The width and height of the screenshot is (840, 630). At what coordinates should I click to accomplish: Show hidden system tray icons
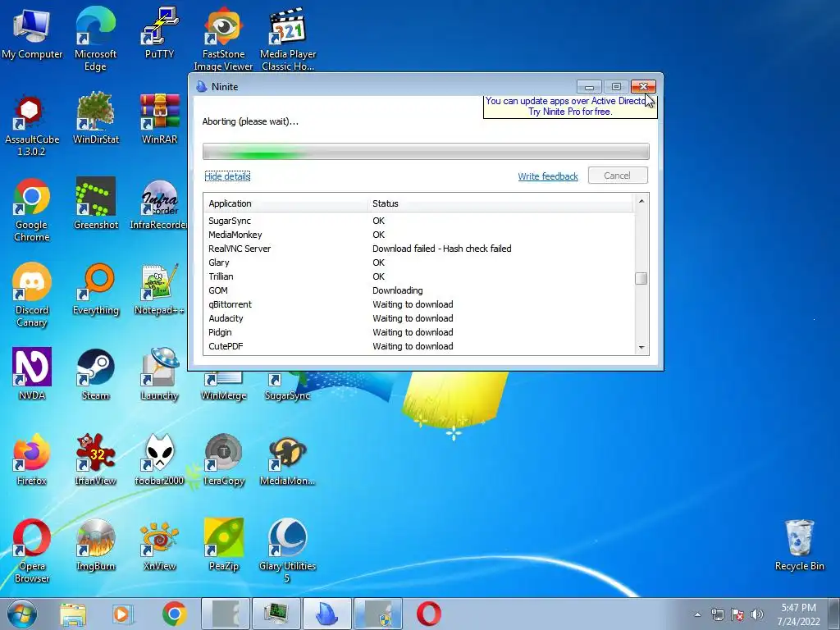(697, 614)
